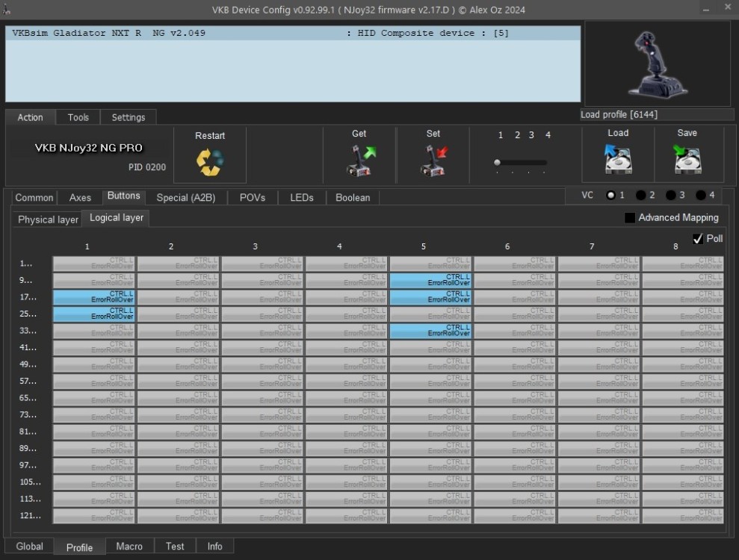
Task: Open the LEDs tab
Action: pyautogui.click(x=302, y=198)
